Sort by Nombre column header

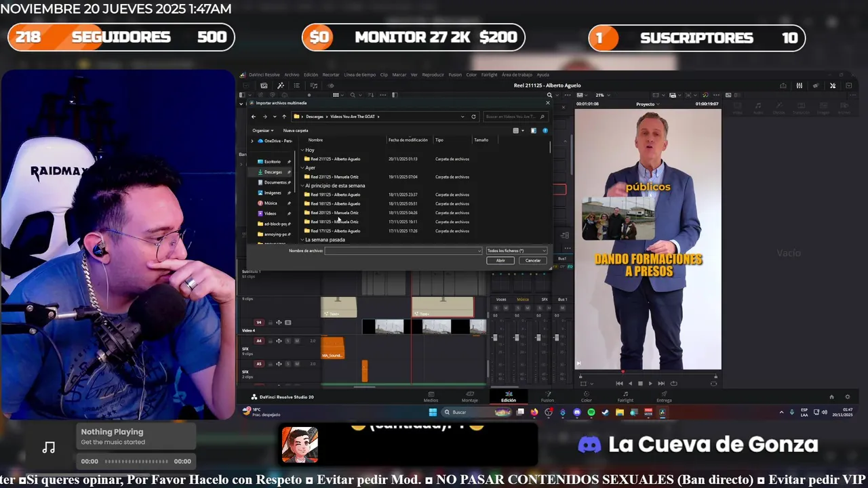[316, 140]
